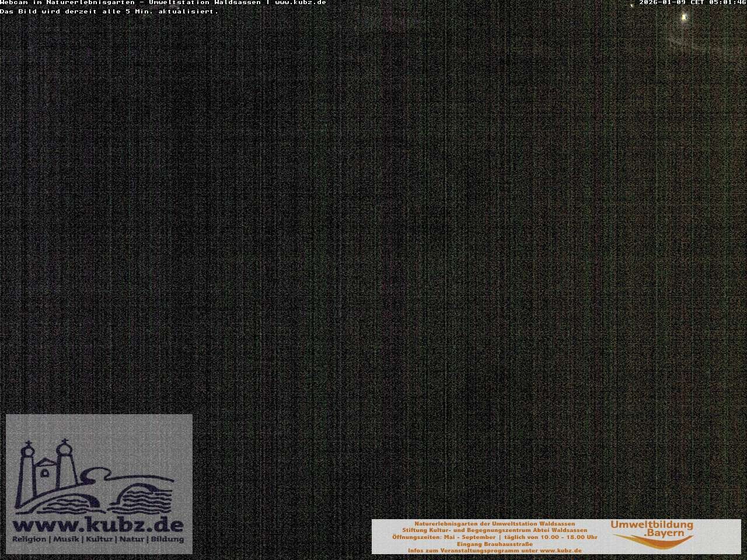Click Eingang Brauhausstraße in the banner
747x560 pixels.
coord(494,544)
